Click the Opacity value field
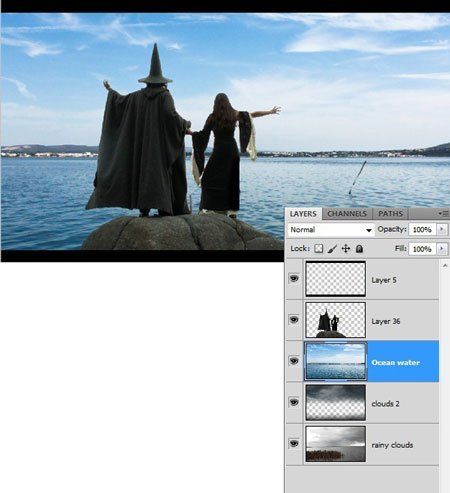 point(422,230)
